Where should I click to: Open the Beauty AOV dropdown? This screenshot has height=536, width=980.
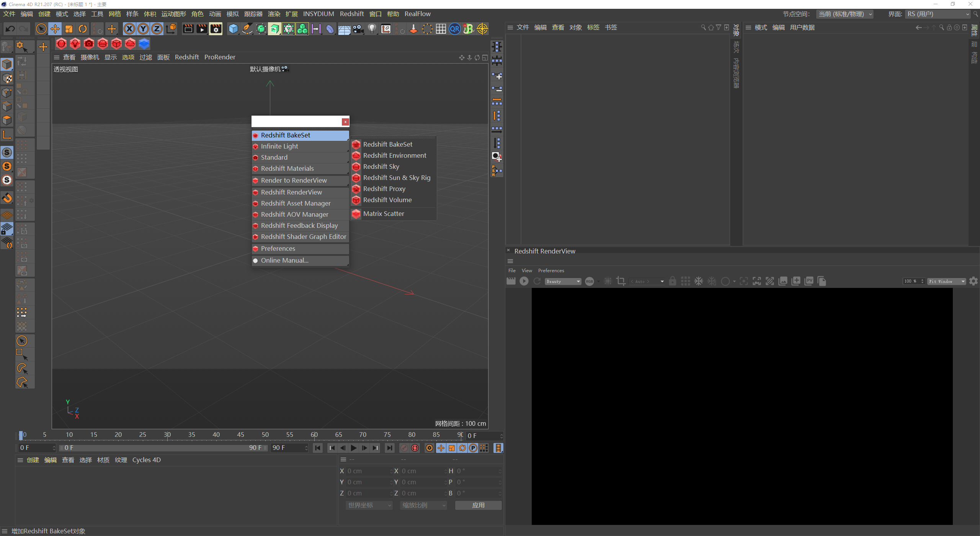(x=563, y=281)
